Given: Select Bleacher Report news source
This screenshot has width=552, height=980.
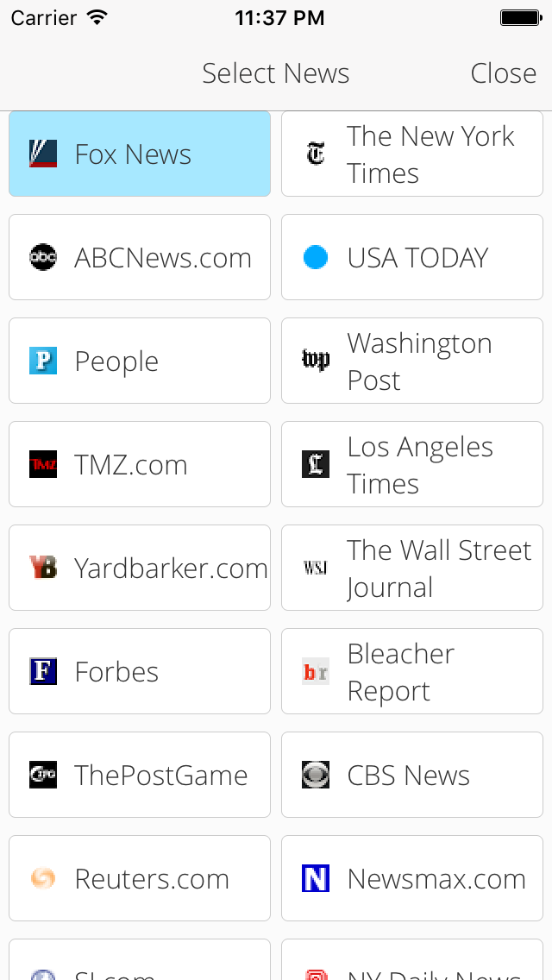Looking at the screenshot, I should (412, 671).
